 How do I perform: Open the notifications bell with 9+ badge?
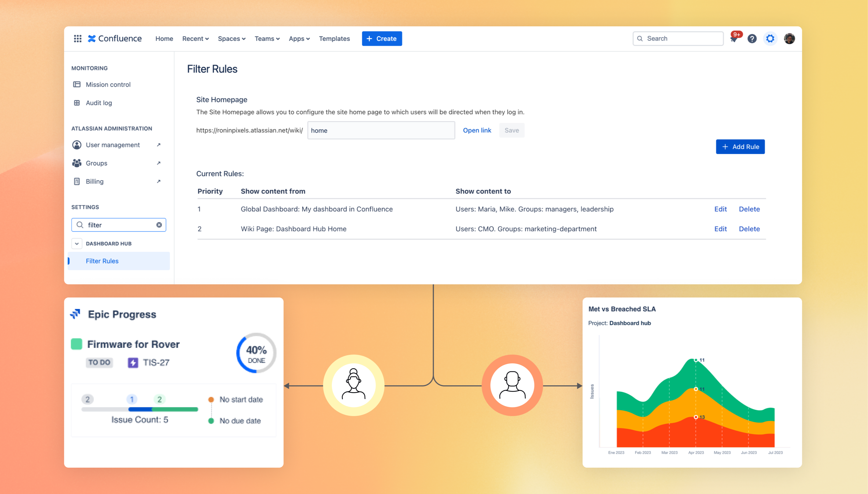tap(734, 39)
